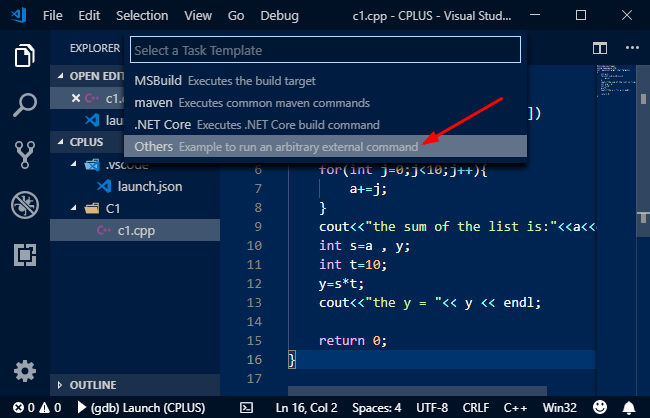The image size is (650, 418).
Task: Open the File menu
Action: coord(53,15)
